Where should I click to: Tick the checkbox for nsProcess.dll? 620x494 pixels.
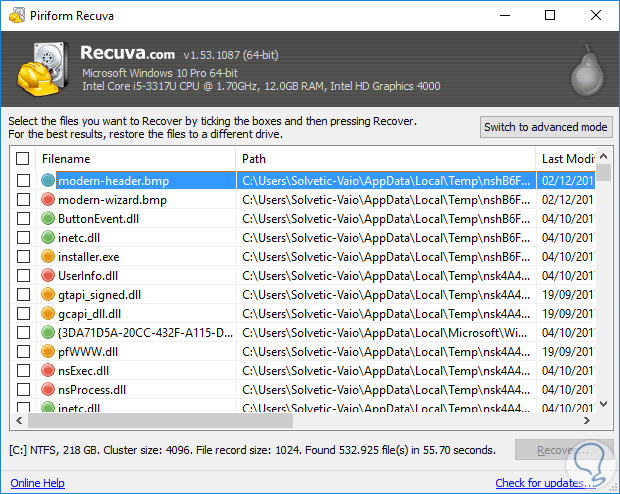pos(23,390)
